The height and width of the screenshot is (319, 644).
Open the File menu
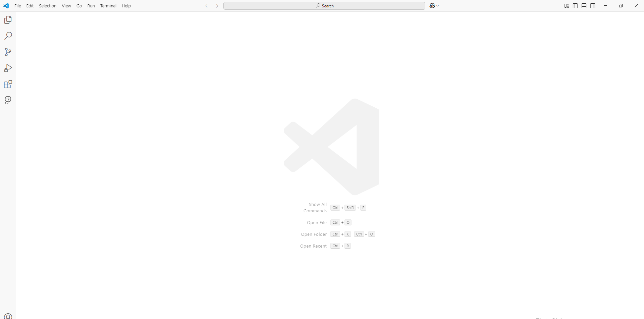(18, 6)
